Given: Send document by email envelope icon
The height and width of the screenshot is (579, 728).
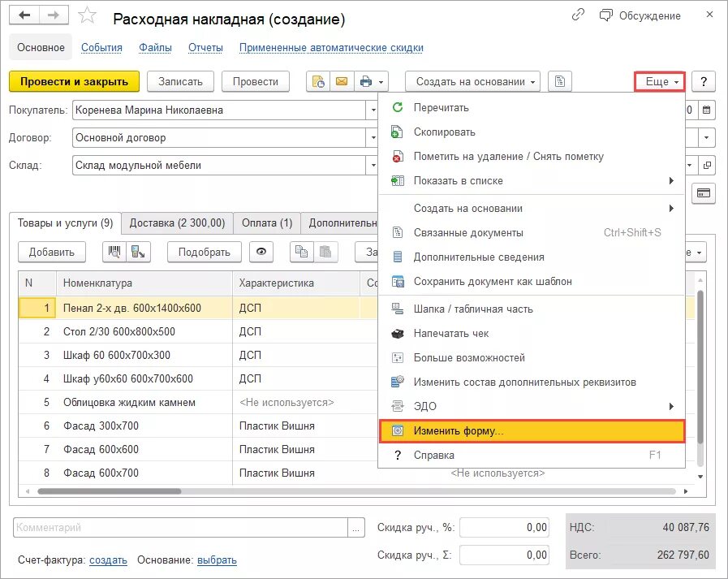Looking at the screenshot, I should click(x=342, y=82).
